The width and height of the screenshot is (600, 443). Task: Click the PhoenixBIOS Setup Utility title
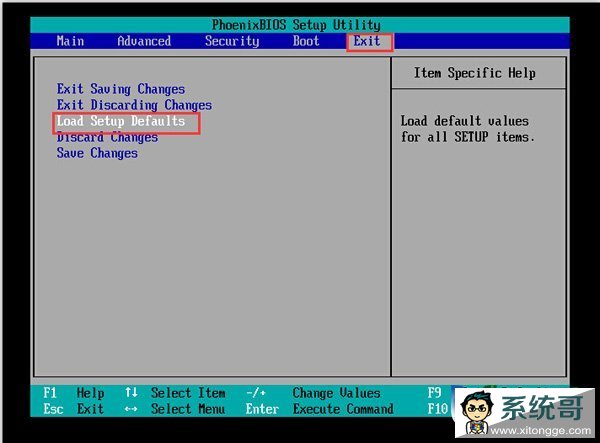pyautogui.click(x=296, y=25)
